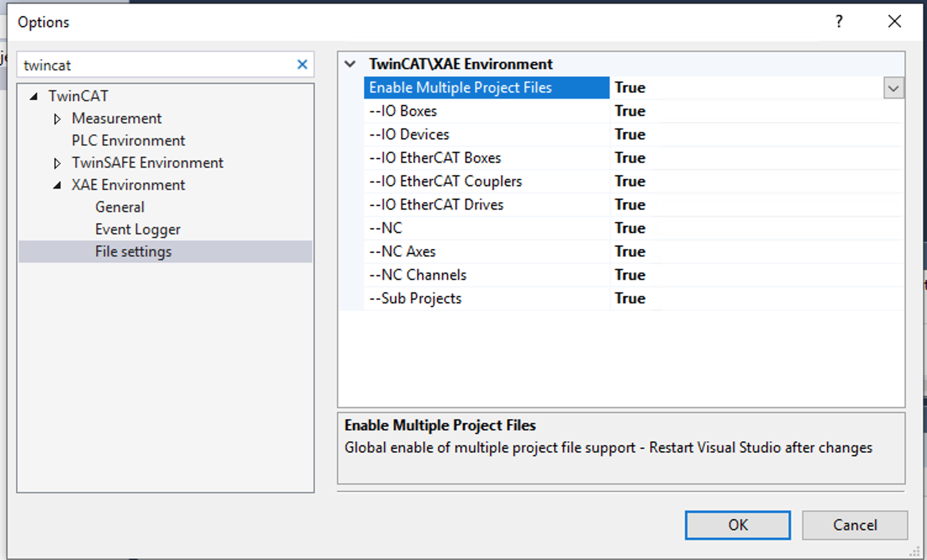Select the Sub Projects property row
The image size is (927, 560).
tap(415, 298)
